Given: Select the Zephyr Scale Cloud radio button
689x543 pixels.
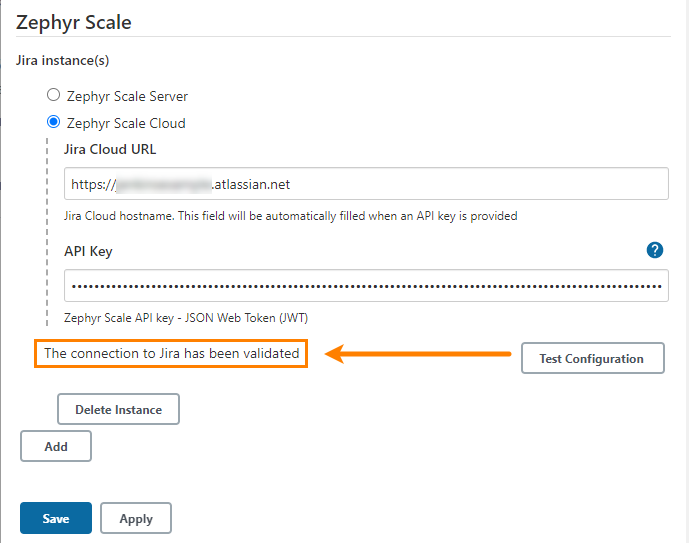Looking at the screenshot, I should coord(54,123).
